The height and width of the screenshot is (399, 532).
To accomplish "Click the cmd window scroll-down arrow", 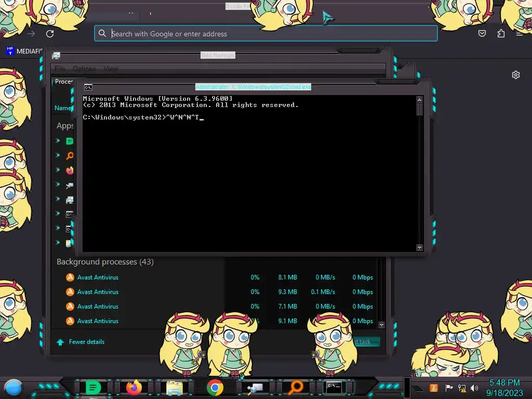I will [419, 248].
